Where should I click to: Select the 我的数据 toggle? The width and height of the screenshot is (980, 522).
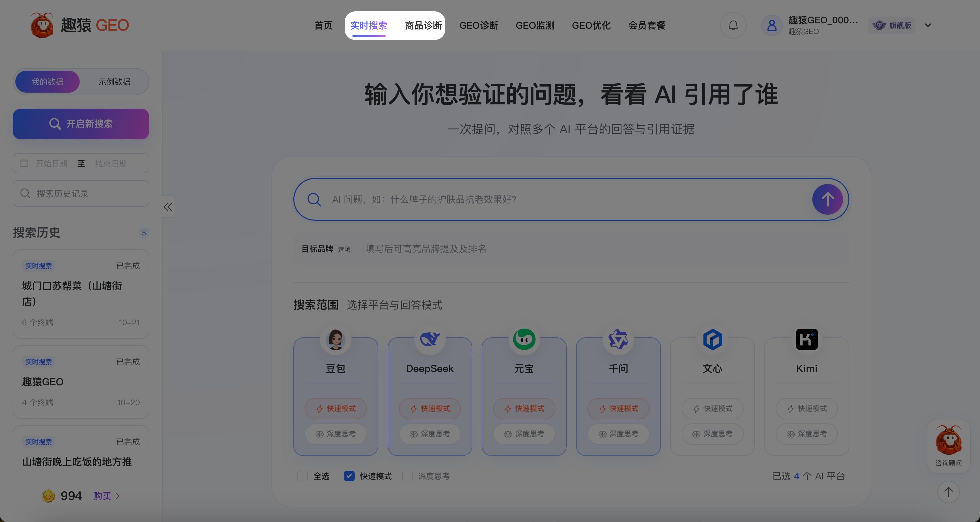(x=48, y=82)
